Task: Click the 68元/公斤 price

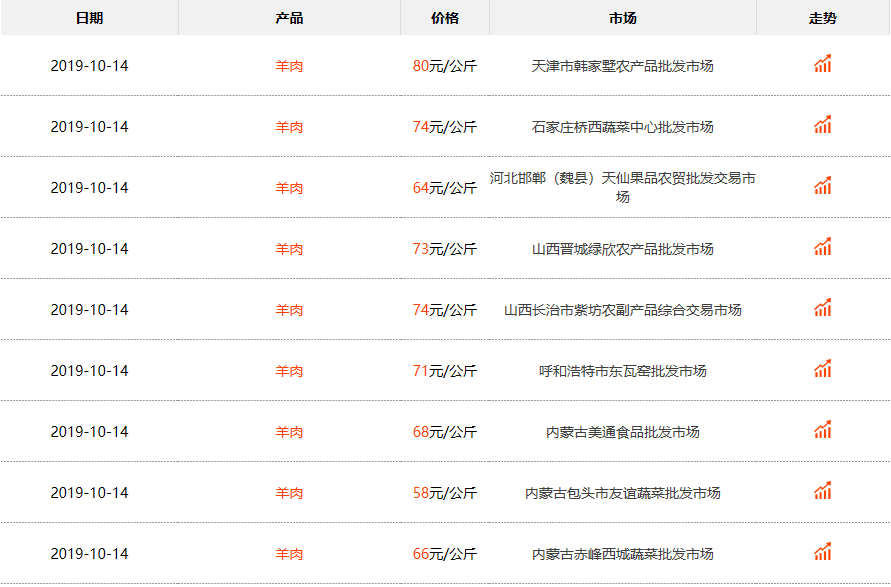Action: coord(445,432)
